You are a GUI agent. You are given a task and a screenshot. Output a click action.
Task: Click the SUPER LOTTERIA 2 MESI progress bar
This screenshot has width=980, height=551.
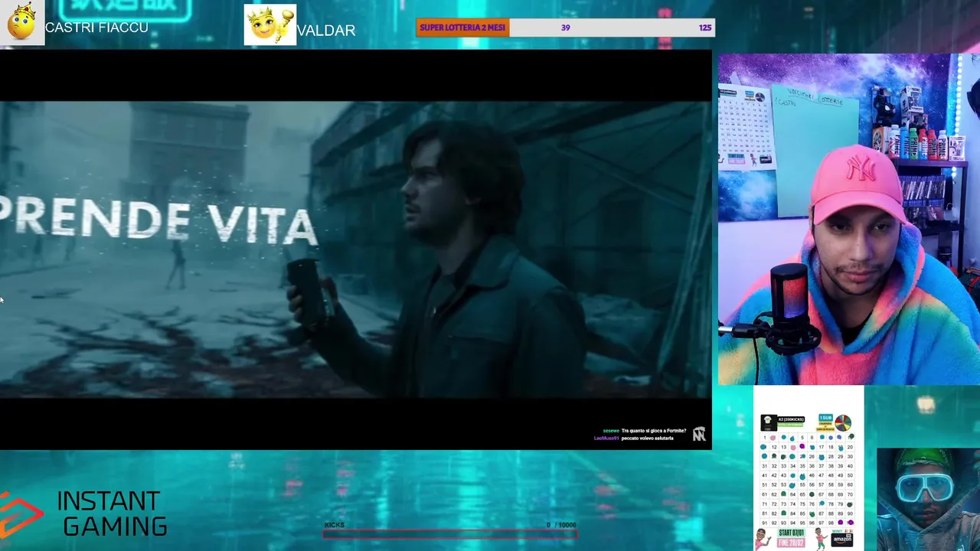point(565,28)
